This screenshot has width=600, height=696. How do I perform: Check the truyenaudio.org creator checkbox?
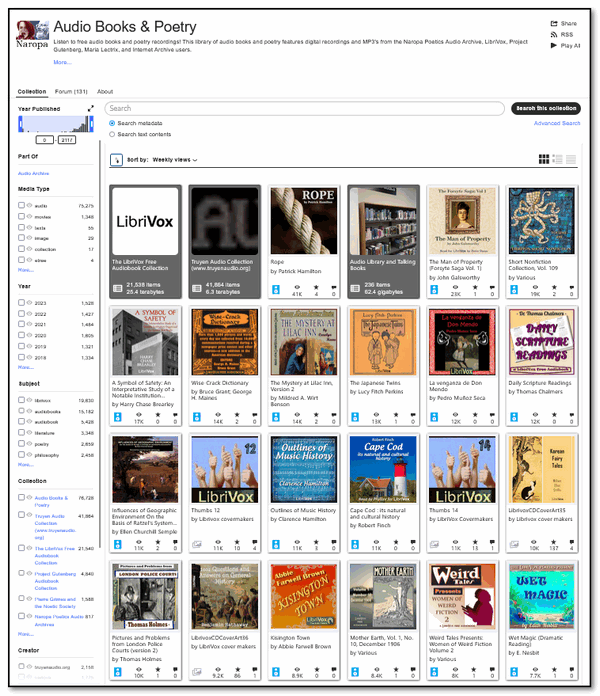pos(21,666)
